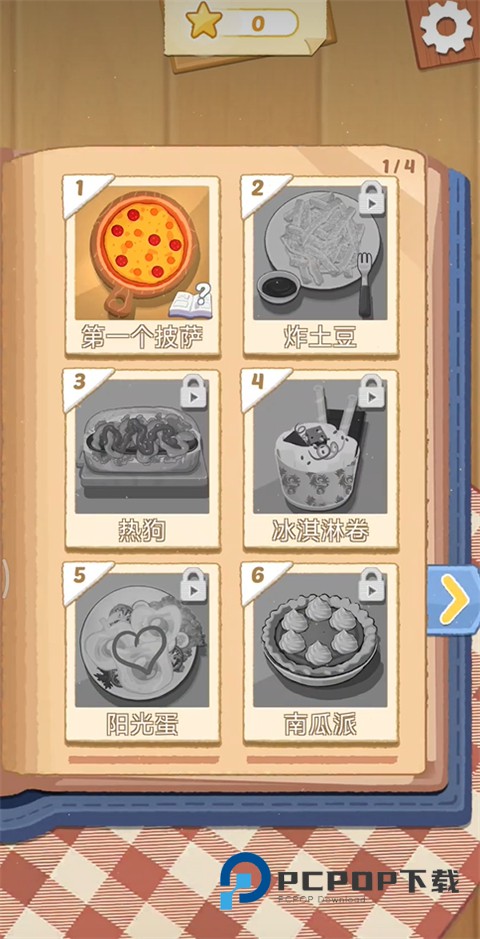
Task: Select the 冰淇淋卷 ice cream roll card
Action: coord(320,458)
